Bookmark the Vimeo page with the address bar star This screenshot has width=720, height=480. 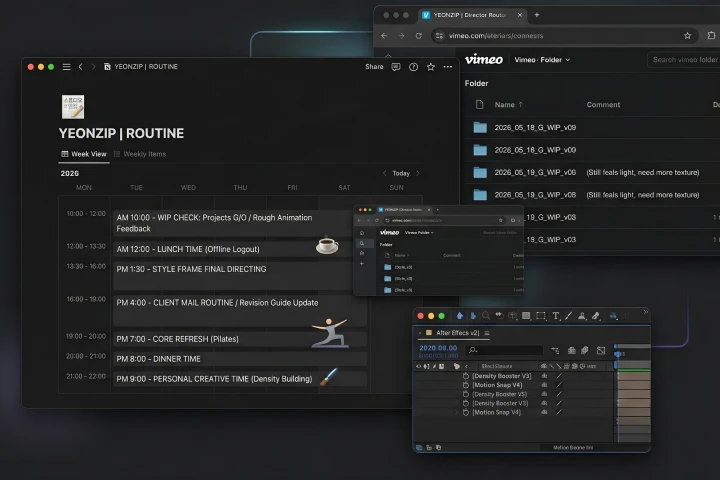687,36
